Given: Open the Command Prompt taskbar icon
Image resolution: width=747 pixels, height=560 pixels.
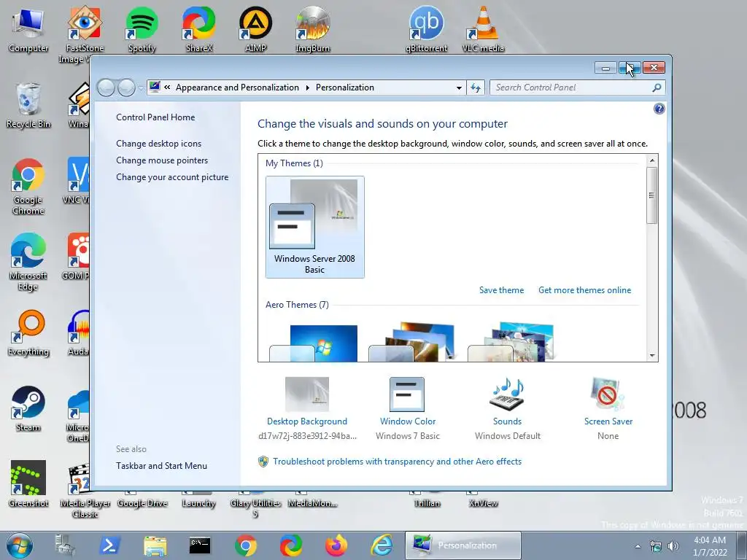Looking at the screenshot, I should coord(200,545).
